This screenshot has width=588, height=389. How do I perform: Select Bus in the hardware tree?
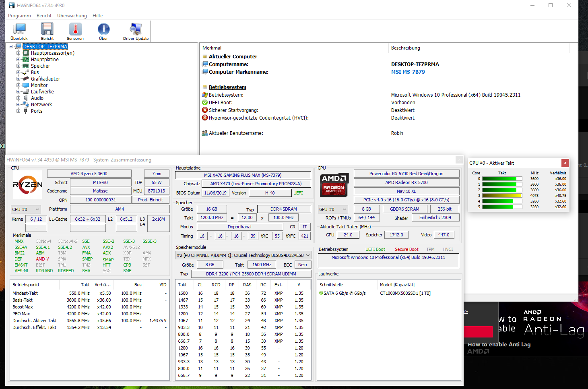35,72
